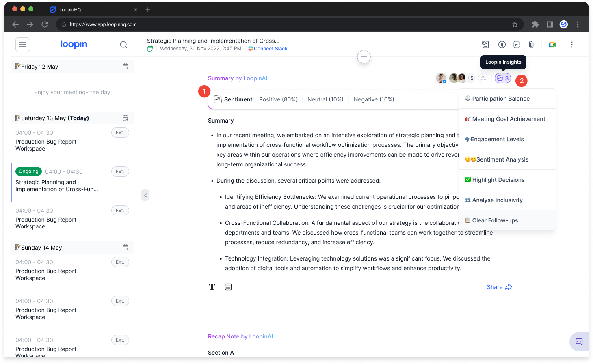Toggle the browser side panel icon
593x364 pixels.
(x=550, y=24)
